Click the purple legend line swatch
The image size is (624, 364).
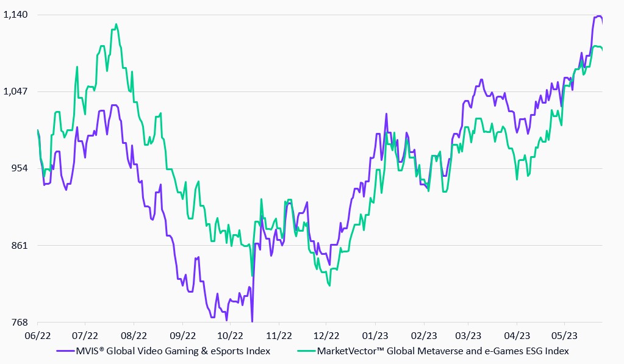tap(63, 351)
